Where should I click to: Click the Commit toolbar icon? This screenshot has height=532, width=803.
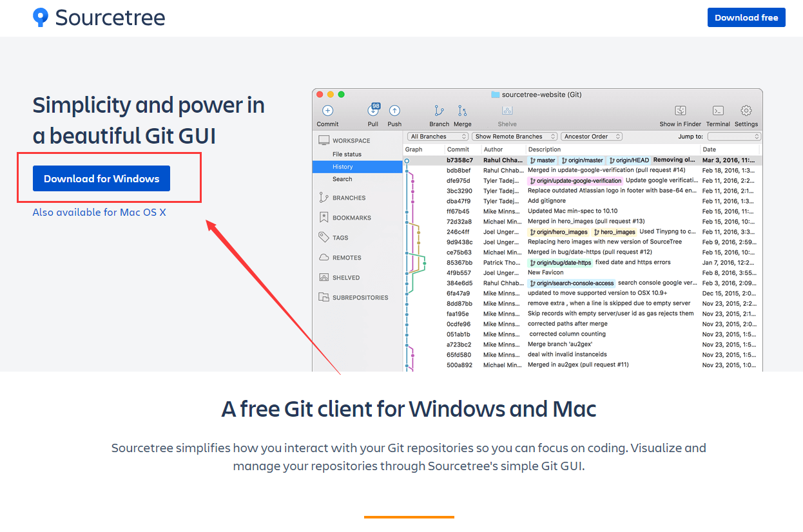coord(327,111)
